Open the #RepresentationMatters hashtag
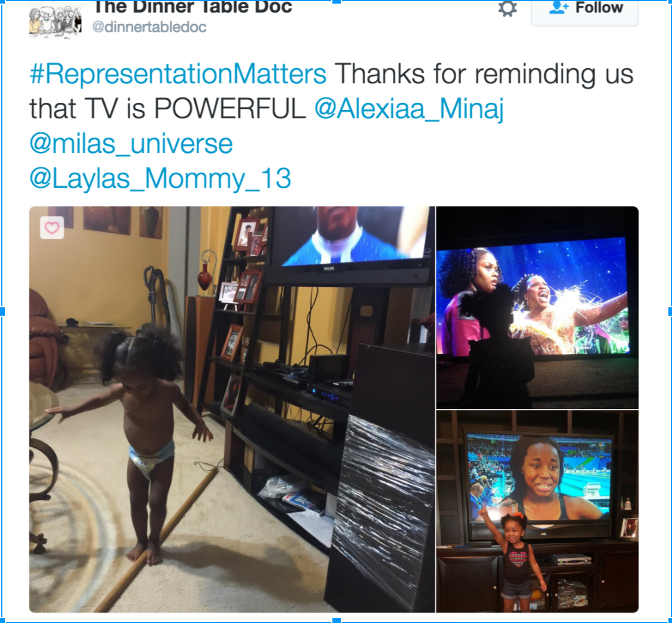 pyautogui.click(x=178, y=74)
